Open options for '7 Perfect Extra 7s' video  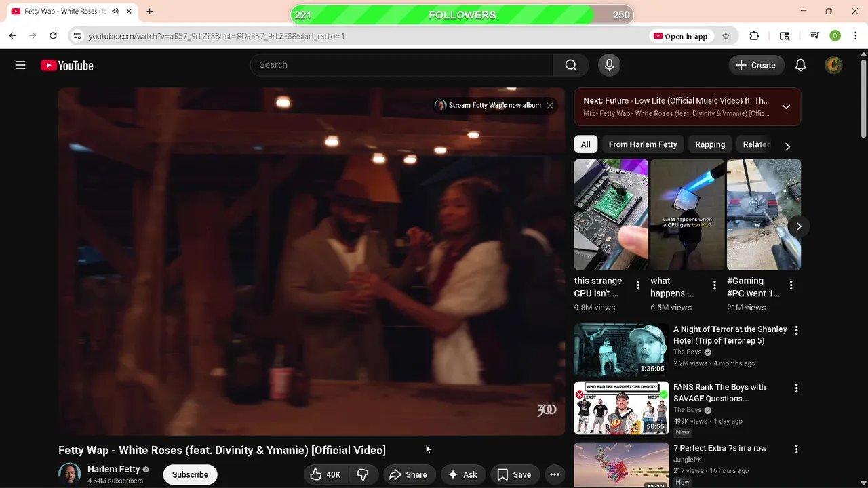pyautogui.click(x=796, y=449)
